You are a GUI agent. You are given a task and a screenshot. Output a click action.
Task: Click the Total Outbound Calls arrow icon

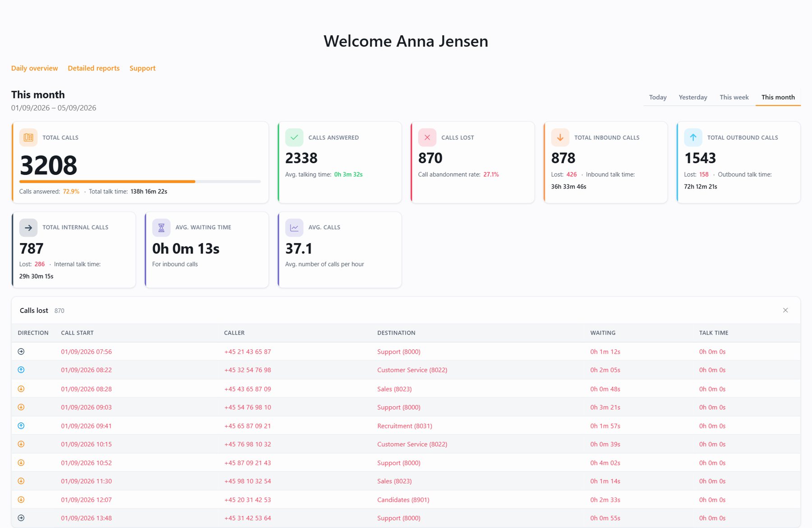point(693,138)
